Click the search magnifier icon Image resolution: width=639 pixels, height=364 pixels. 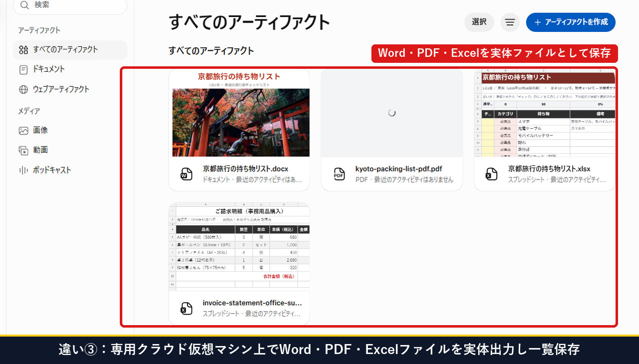[24, 5]
